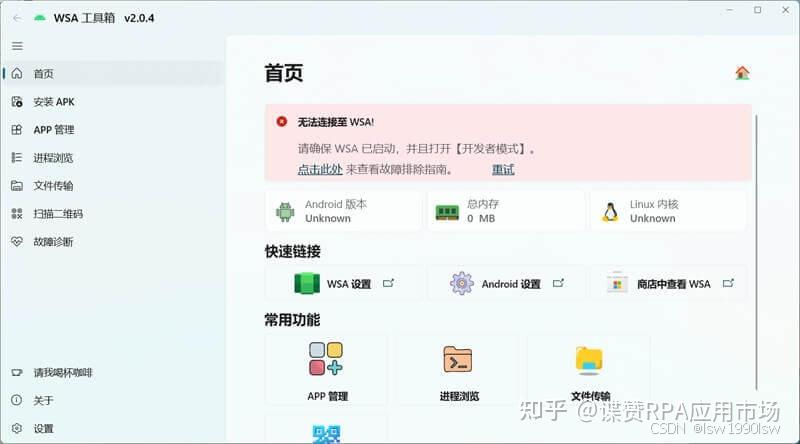Click the Install APK sidebar icon
The image size is (800, 444).
coord(17,102)
